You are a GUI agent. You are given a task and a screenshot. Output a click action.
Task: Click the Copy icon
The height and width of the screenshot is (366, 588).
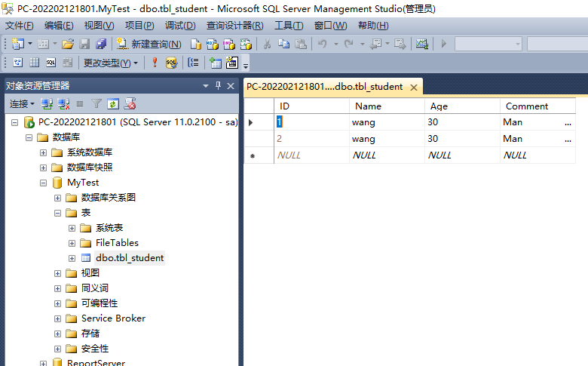click(284, 45)
